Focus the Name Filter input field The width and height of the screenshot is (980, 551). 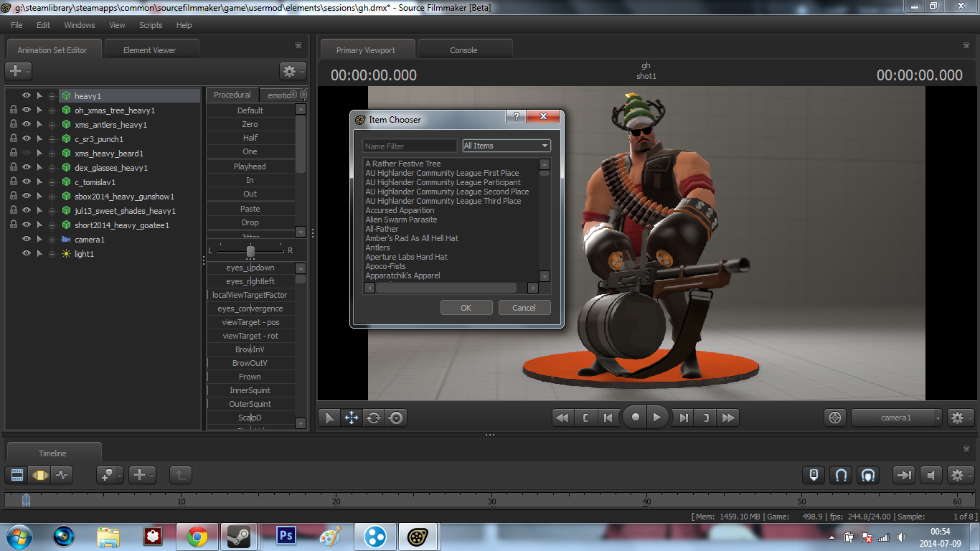(410, 146)
